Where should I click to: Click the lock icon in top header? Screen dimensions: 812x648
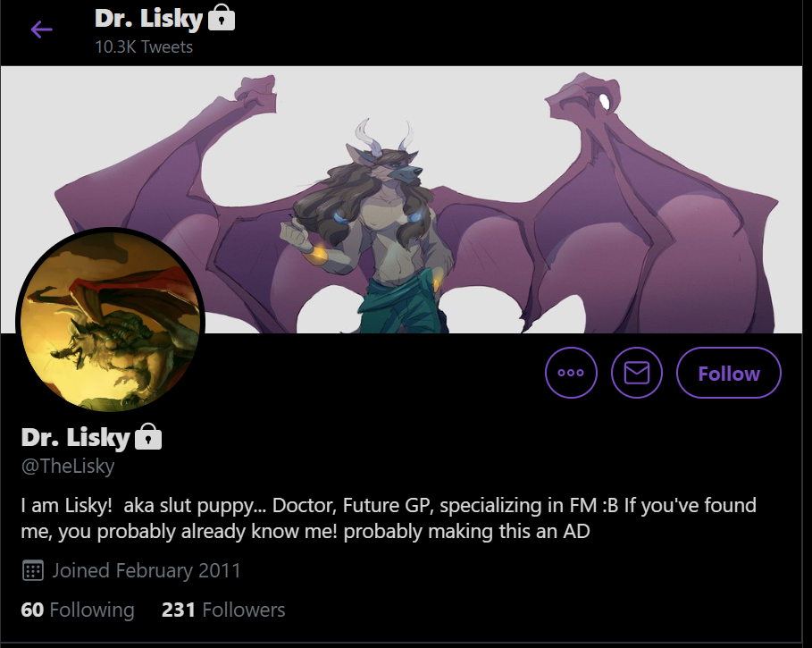222,18
